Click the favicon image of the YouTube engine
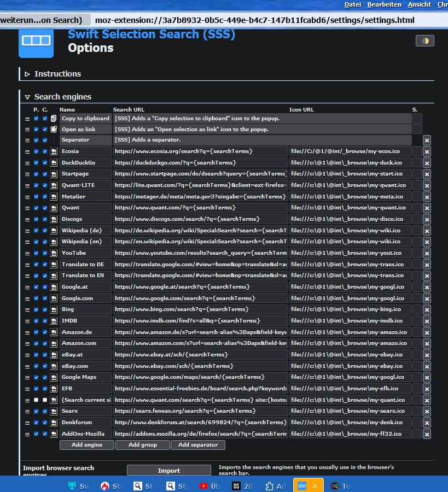 click(54, 253)
